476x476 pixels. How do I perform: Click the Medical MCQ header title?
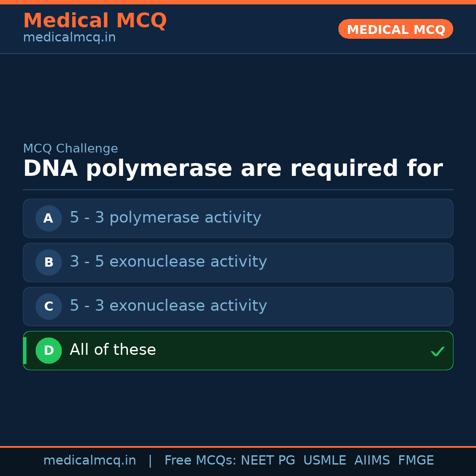(95, 21)
